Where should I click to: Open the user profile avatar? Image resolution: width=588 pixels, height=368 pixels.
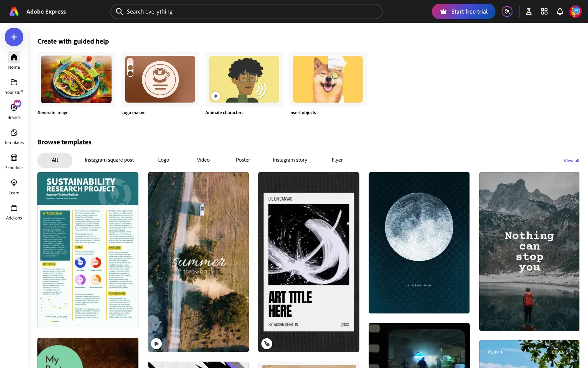tap(575, 12)
